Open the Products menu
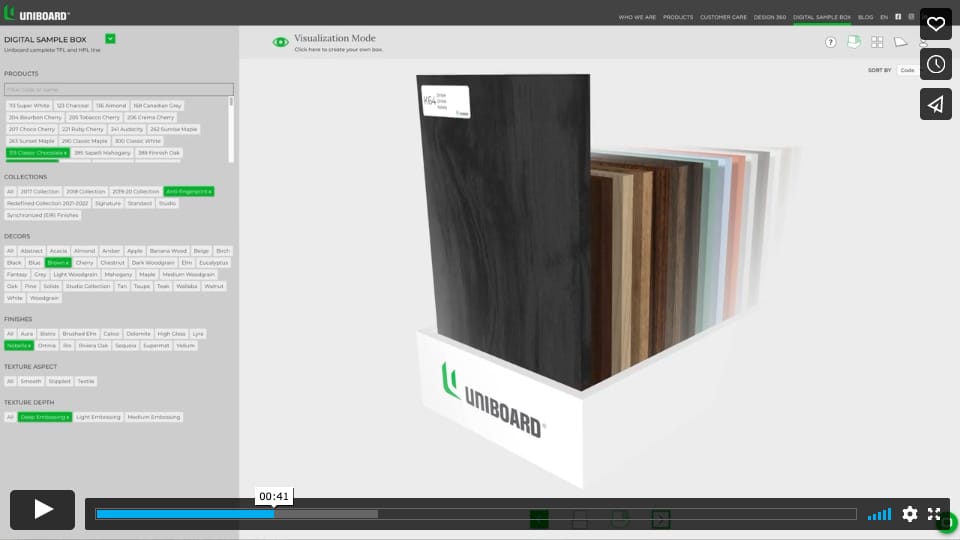 pyautogui.click(x=678, y=17)
